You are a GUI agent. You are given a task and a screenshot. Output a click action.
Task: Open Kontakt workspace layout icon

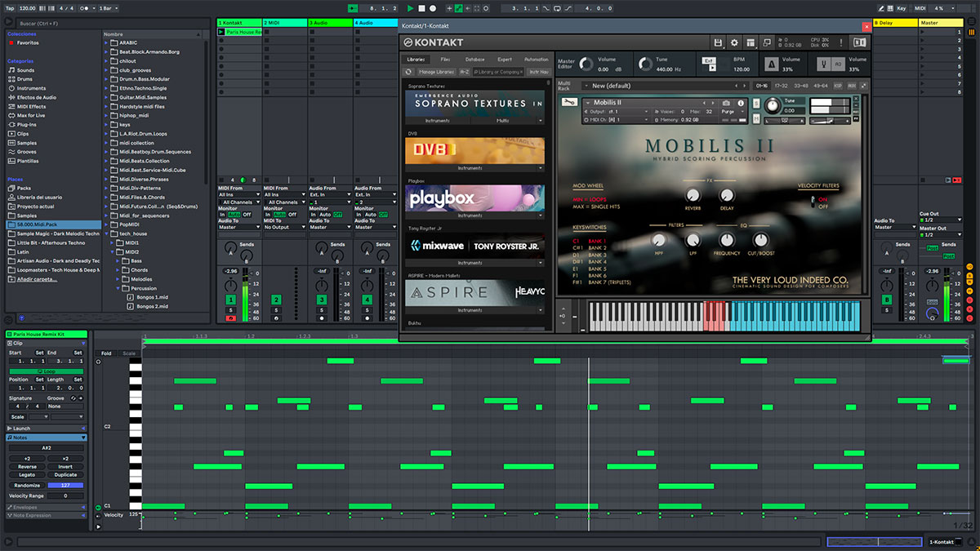(751, 42)
